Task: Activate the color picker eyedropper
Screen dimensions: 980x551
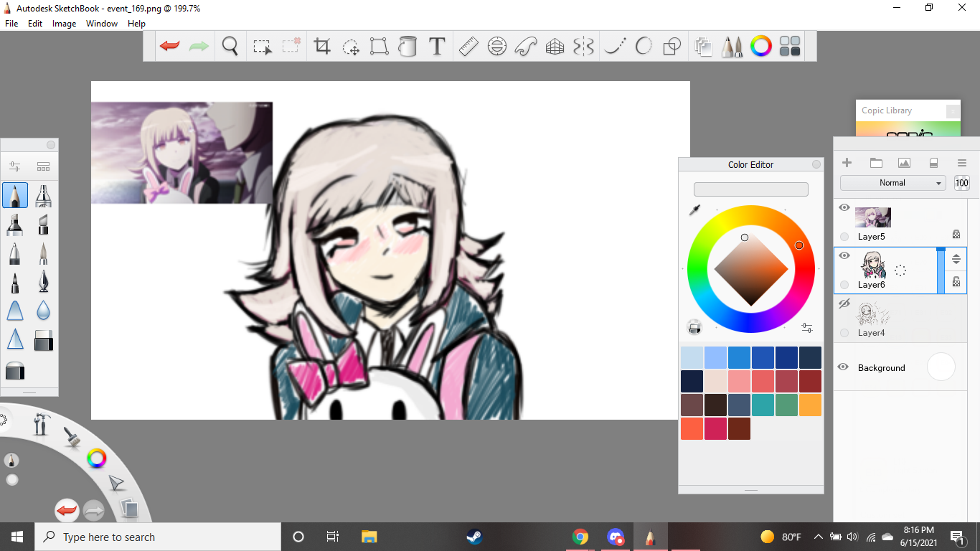Action: (x=694, y=209)
